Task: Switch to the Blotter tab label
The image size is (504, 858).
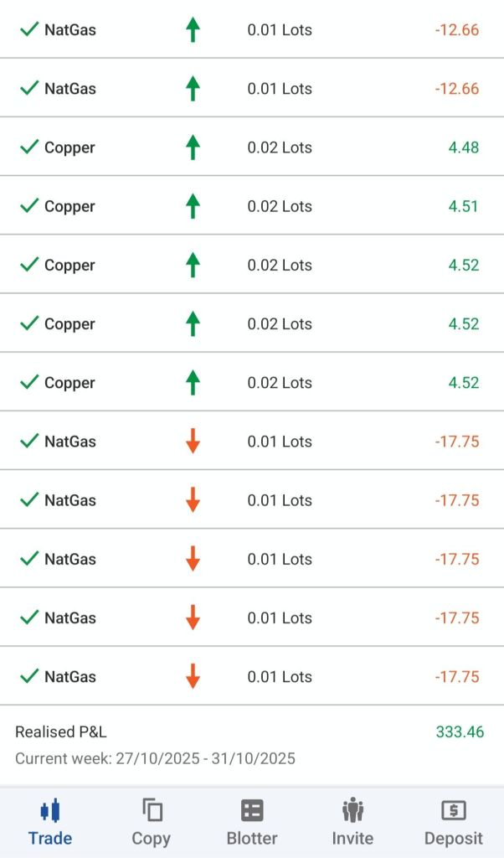Action: [x=252, y=838]
